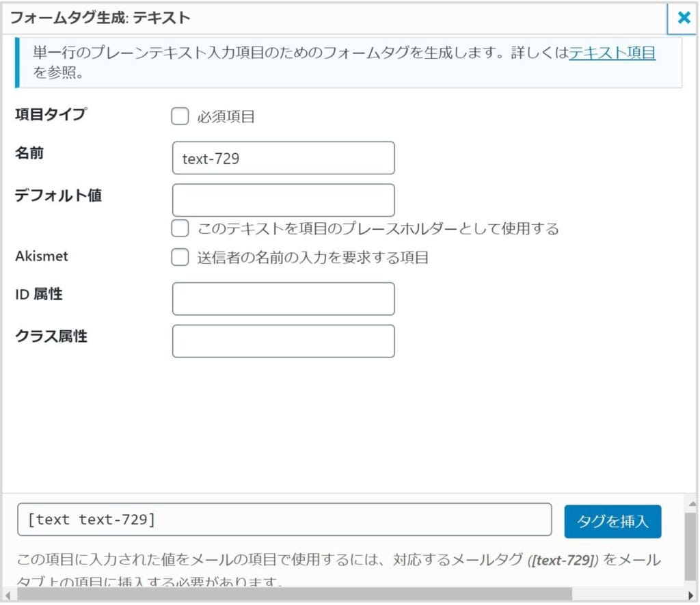
Task: Click the horizontal scrollbar right arrow
Action: point(692,595)
